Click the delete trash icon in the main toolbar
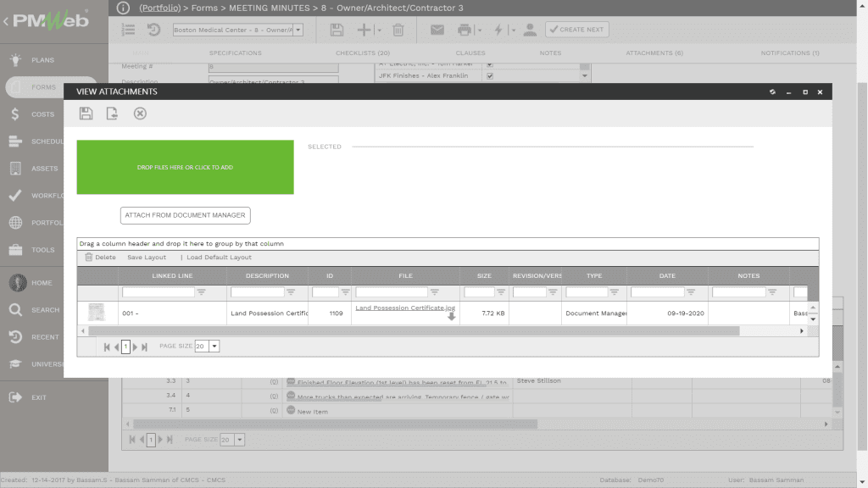Image resolution: width=868 pixels, height=488 pixels. click(398, 30)
